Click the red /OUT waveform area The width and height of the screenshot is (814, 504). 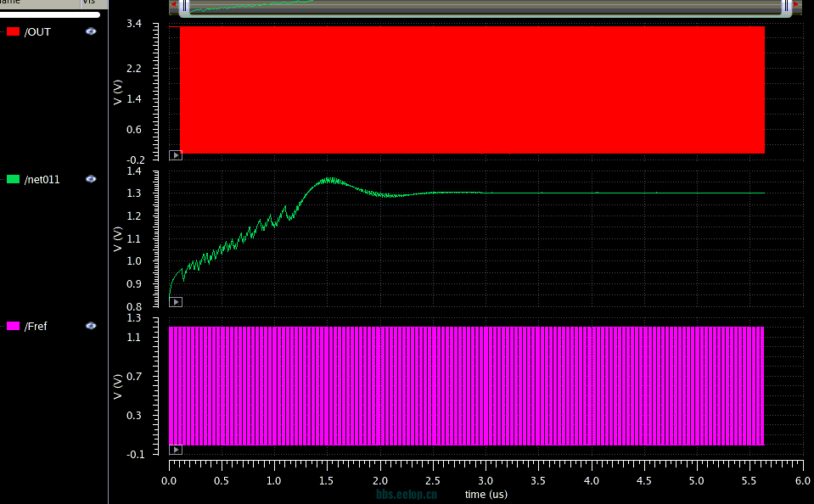[472, 90]
